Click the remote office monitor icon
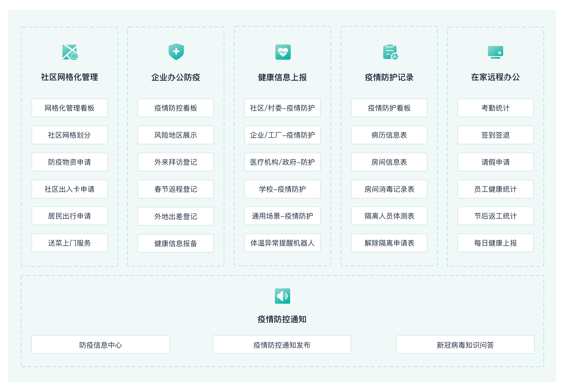The image size is (564, 392). 495,52
